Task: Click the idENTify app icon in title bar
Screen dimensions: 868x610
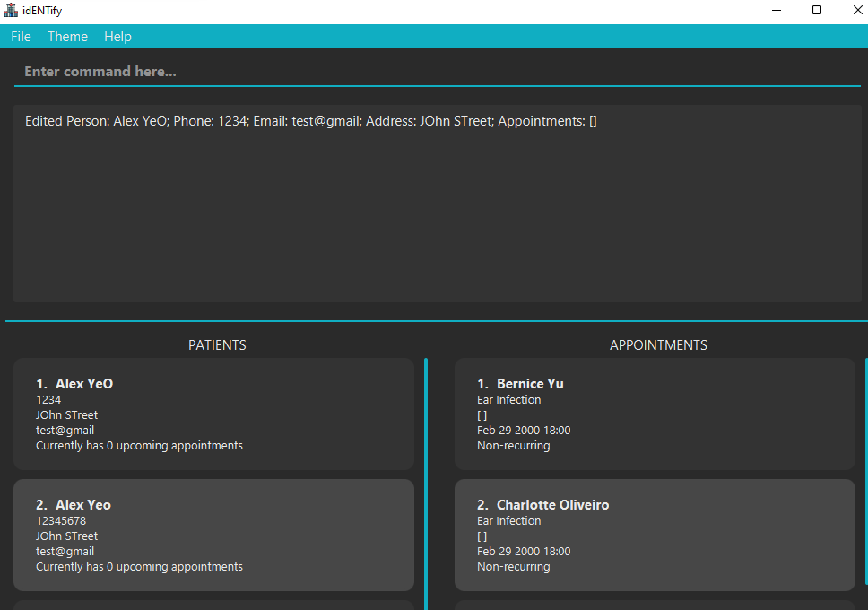Action: point(11,10)
